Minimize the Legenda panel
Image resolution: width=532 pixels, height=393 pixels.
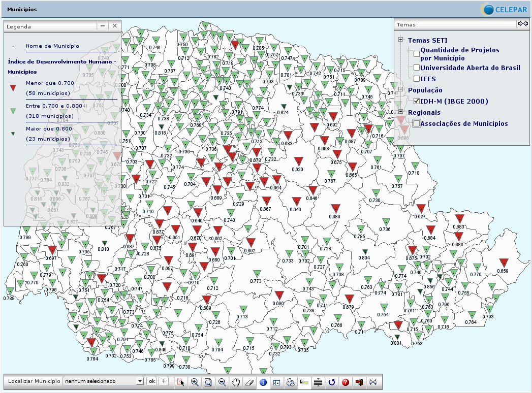103,25
